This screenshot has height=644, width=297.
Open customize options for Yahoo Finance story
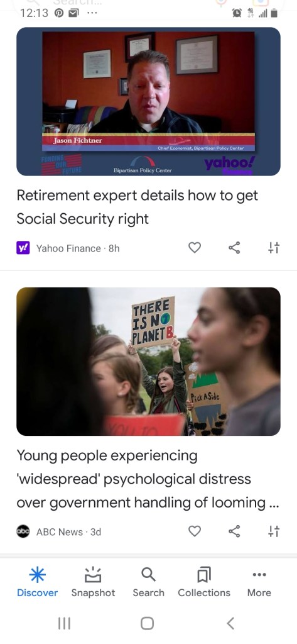point(274,248)
